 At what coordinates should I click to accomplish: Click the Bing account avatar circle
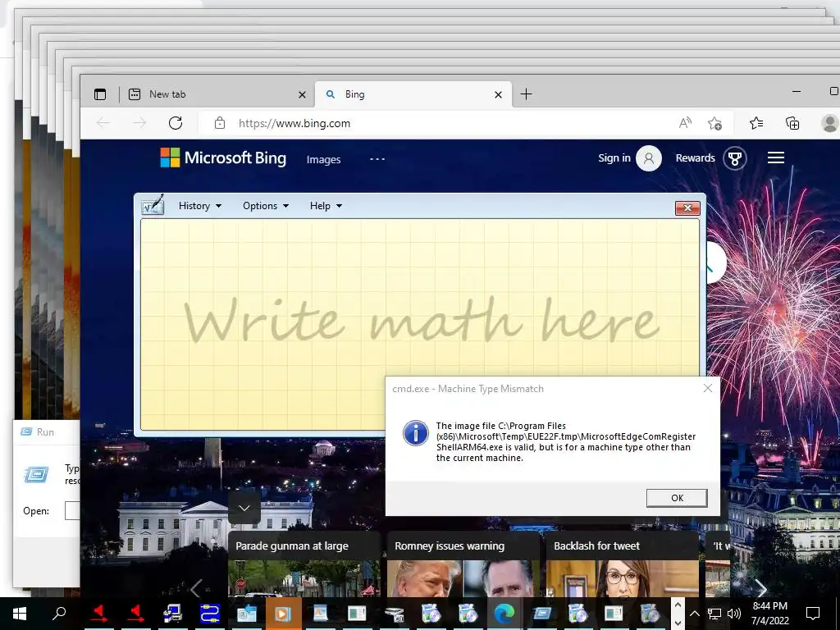point(649,158)
